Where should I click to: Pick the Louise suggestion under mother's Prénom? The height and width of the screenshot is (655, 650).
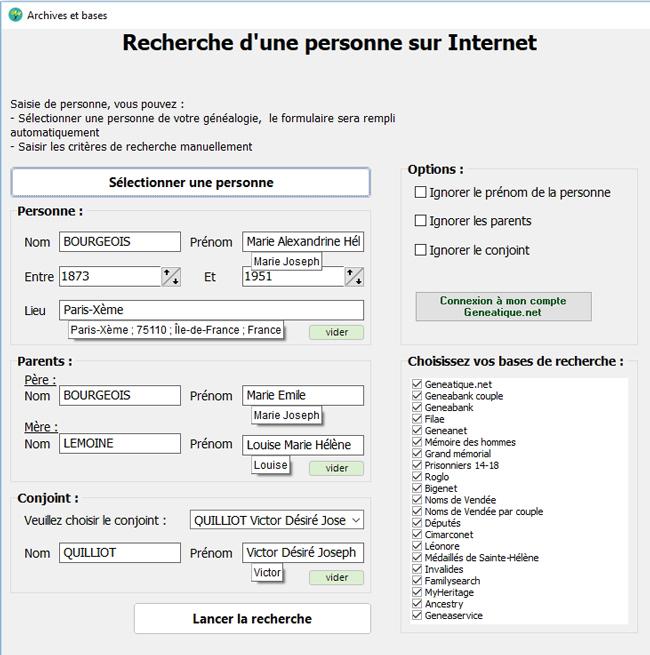pos(270,465)
